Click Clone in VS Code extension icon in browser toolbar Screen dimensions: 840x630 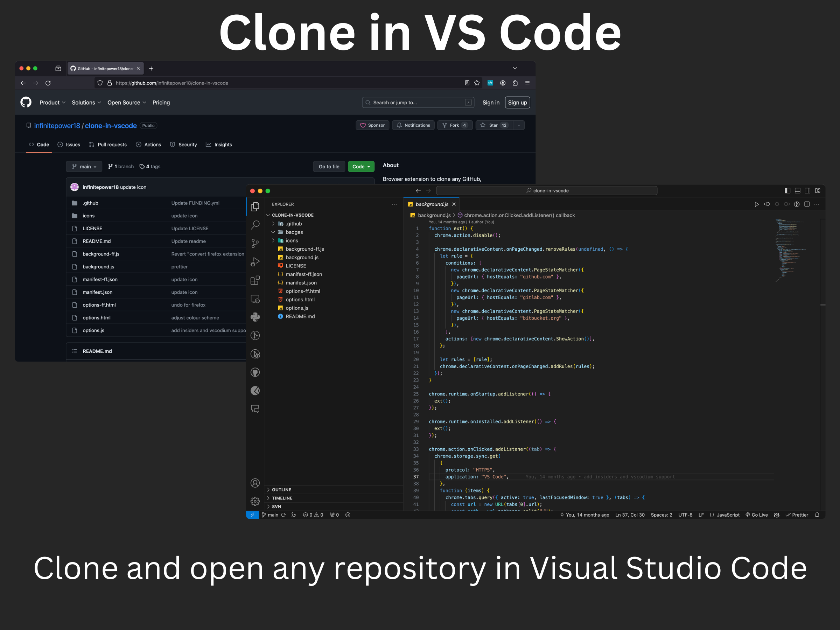(x=490, y=83)
